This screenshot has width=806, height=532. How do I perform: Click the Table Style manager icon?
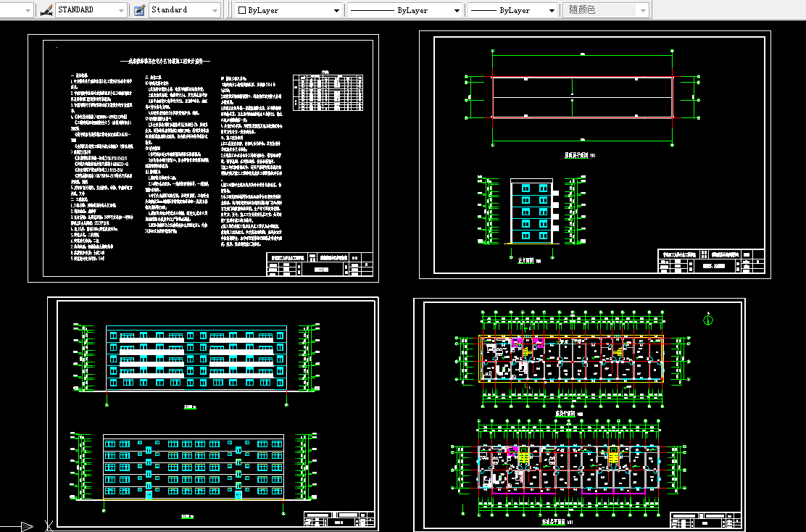pos(139,9)
